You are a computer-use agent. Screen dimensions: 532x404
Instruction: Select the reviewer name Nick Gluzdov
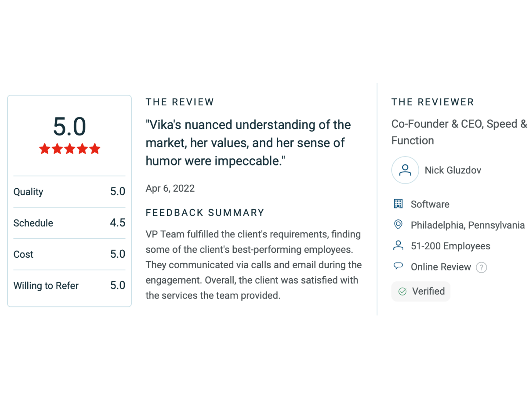pyautogui.click(x=453, y=170)
